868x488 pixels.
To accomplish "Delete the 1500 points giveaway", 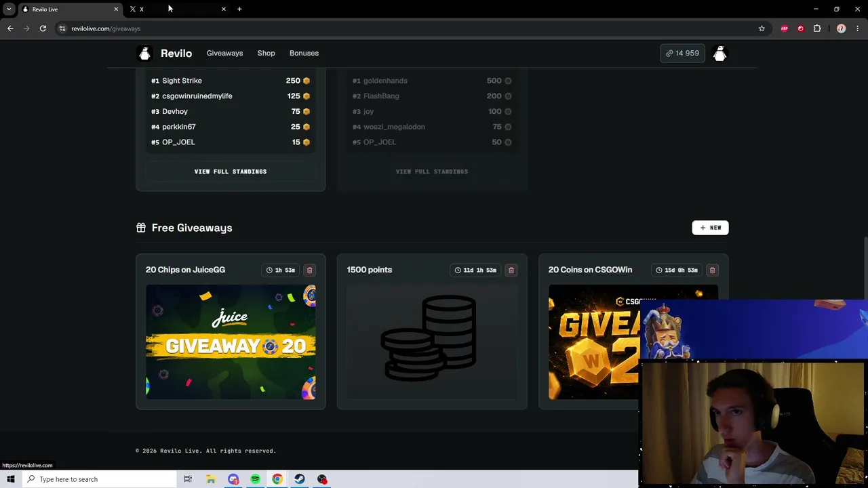I will click(511, 270).
